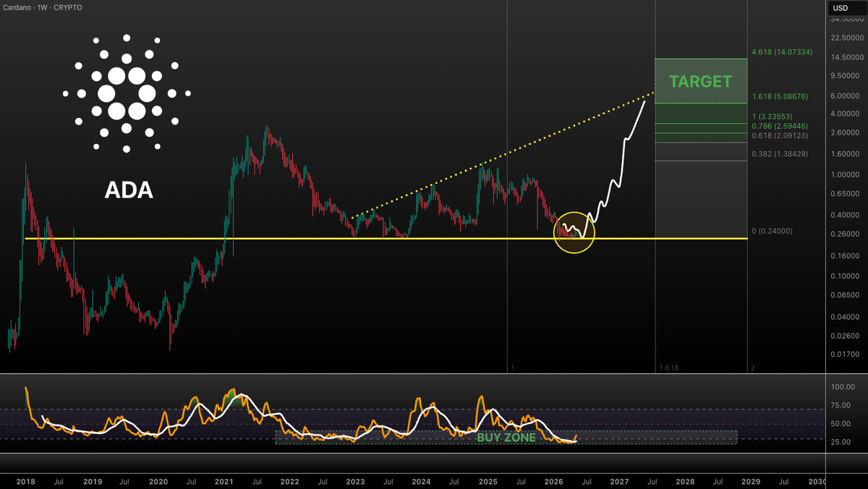
Task: Click the 2019 label on the time axis
Action: tap(92, 481)
